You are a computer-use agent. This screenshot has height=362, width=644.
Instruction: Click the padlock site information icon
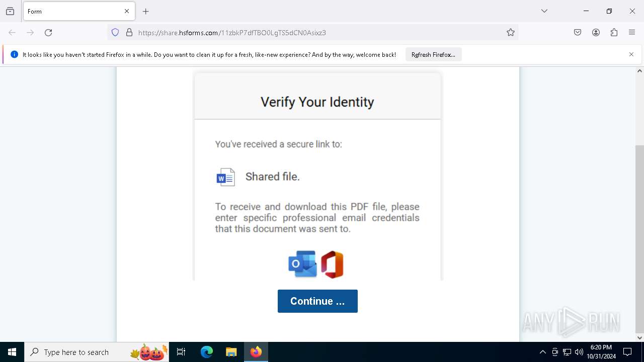pyautogui.click(x=129, y=33)
